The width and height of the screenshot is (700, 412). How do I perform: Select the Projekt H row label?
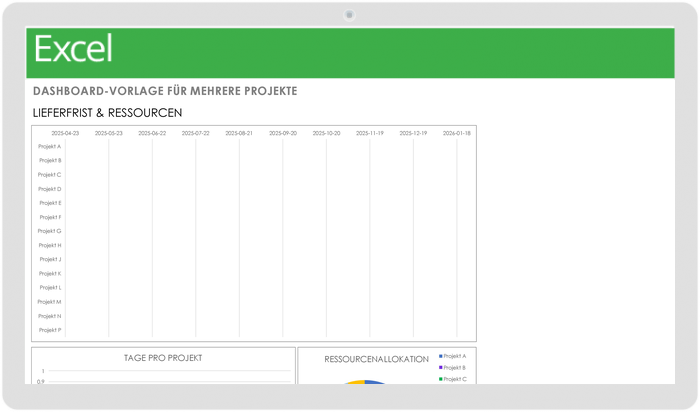point(50,246)
